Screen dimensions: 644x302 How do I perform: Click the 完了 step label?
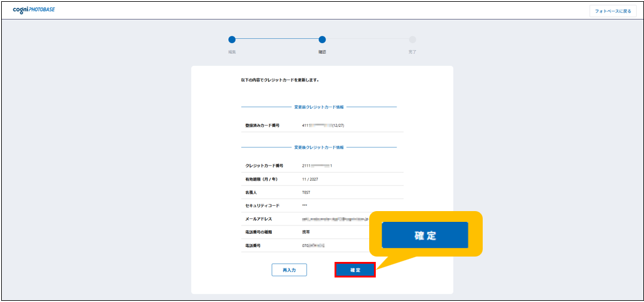[x=412, y=52]
